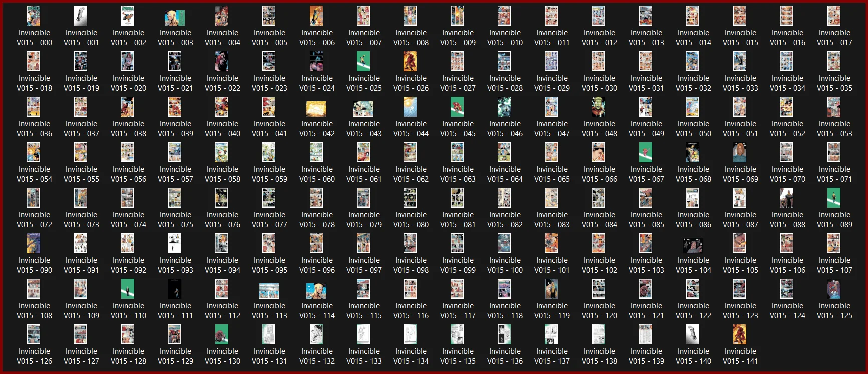Select the Invincible V015 - 067 green icon
The height and width of the screenshot is (374, 868).
pos(646,153)
